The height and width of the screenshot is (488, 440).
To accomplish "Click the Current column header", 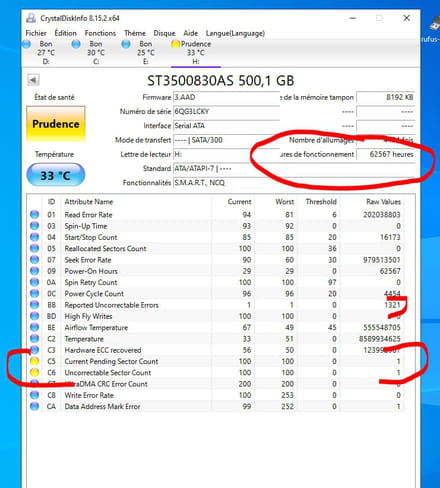I will [x=239, y=202].
